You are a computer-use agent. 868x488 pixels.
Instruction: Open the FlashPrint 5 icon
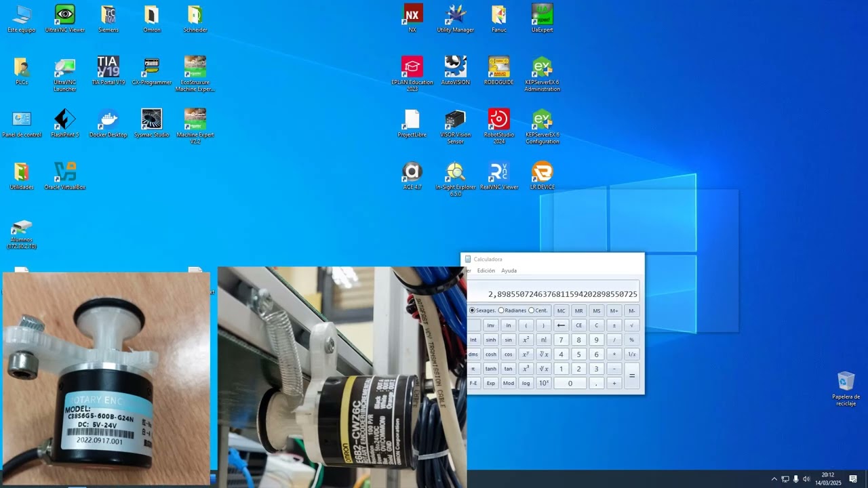[65, 123]
